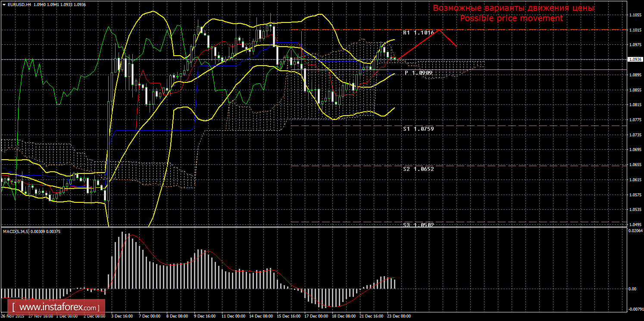Click the triangle arrow beside EURUSD,H4

tap(4, 4)
